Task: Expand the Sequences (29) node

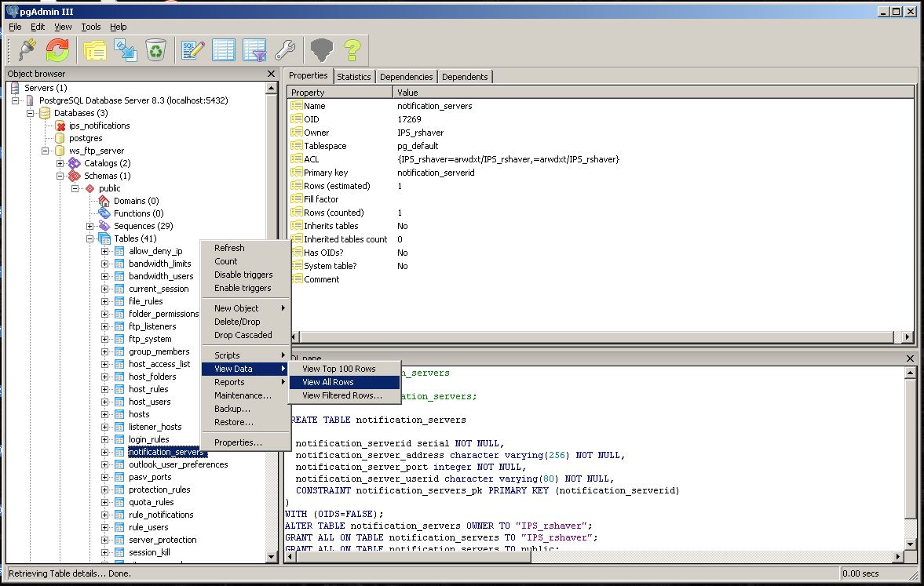Action: point(90,226)
